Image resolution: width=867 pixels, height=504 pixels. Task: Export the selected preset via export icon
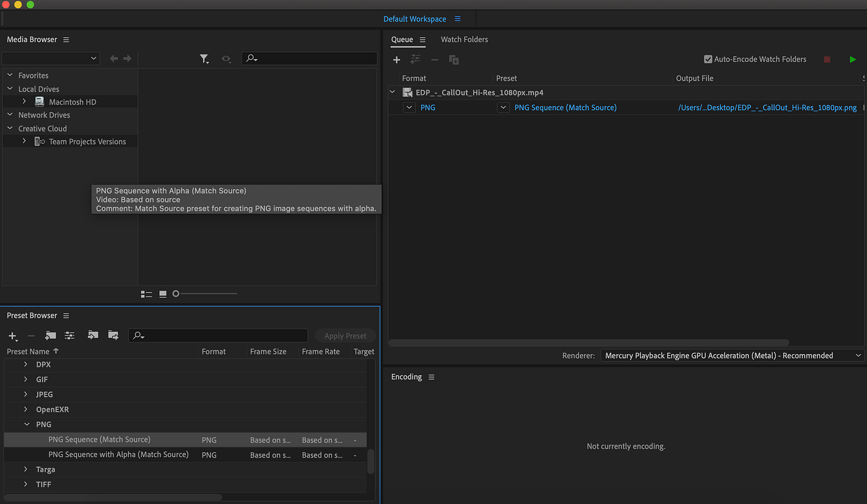pos(113,336)
